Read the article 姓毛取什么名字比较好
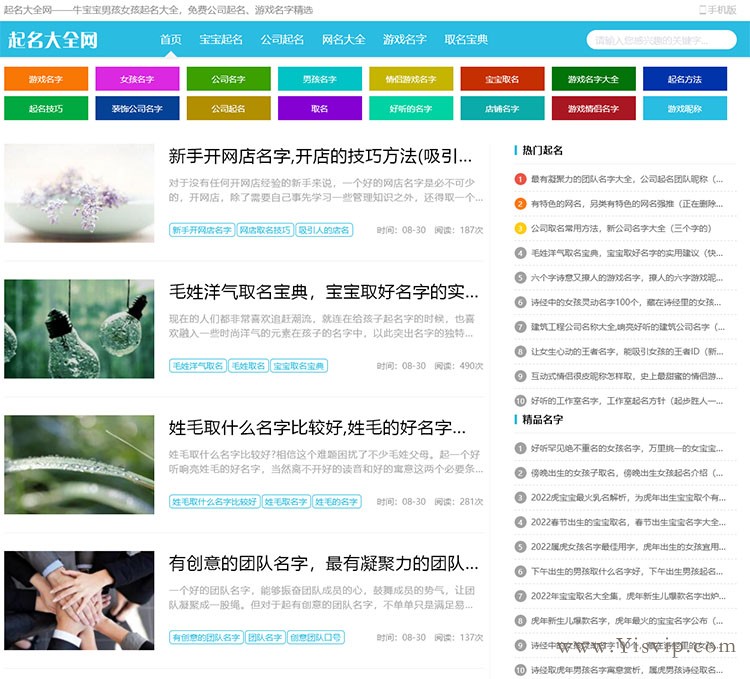Image resolution: width=750 pixels, height=679 pixels. [317, 427]
